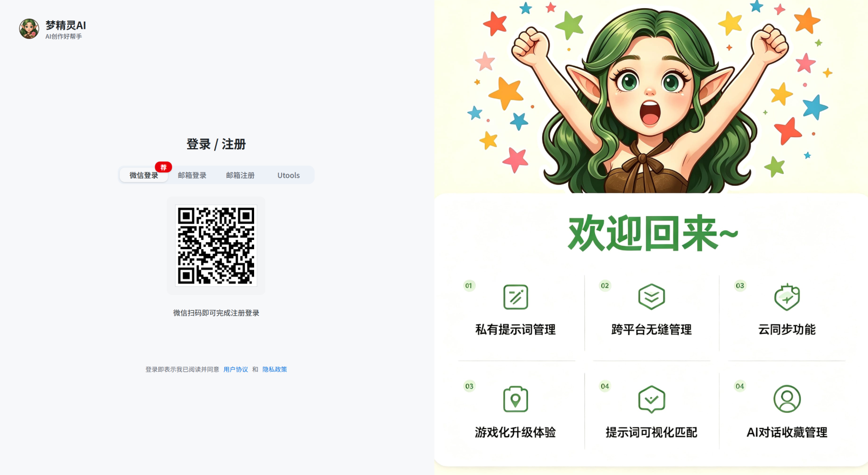The height and width of the screenshot is (475, 868).
Task: Click the location pin icon above 游戏化升级体验
Action: point(515,399)
